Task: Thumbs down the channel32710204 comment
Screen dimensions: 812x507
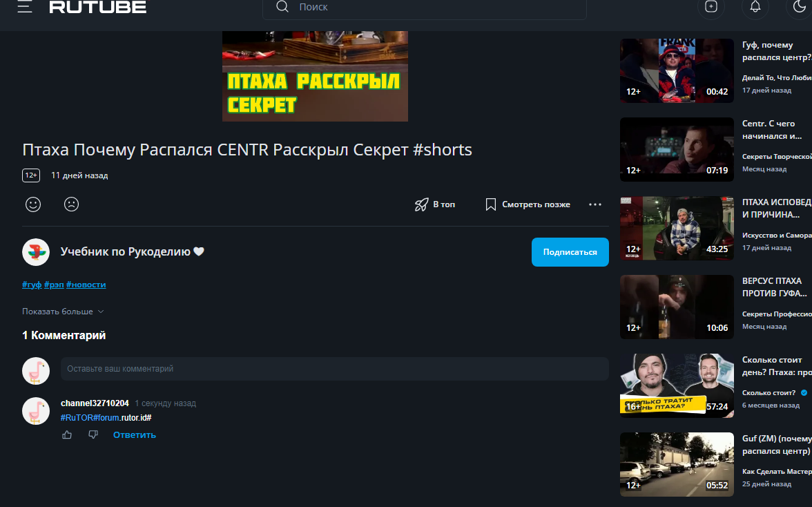Action: (x=93, y=435)
